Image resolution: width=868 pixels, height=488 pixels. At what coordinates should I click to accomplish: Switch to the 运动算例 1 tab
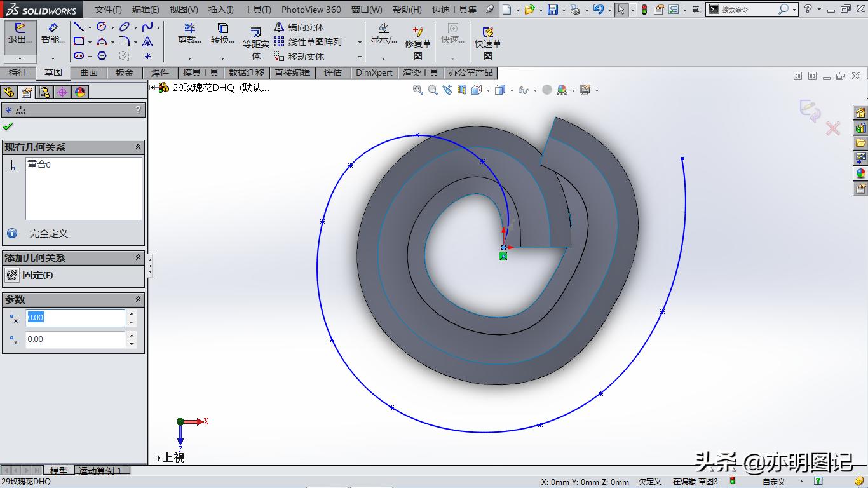[102, 470]
